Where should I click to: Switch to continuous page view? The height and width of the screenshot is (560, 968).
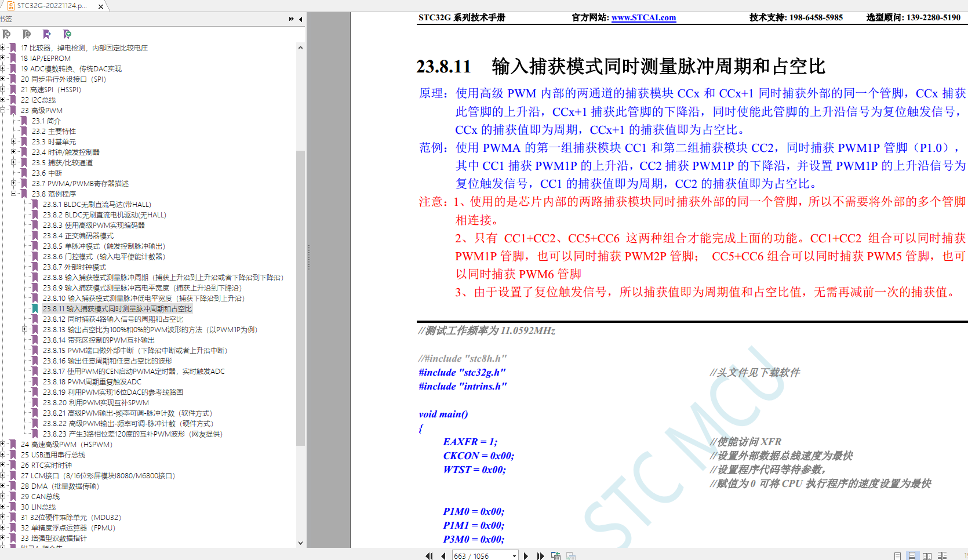912,556
